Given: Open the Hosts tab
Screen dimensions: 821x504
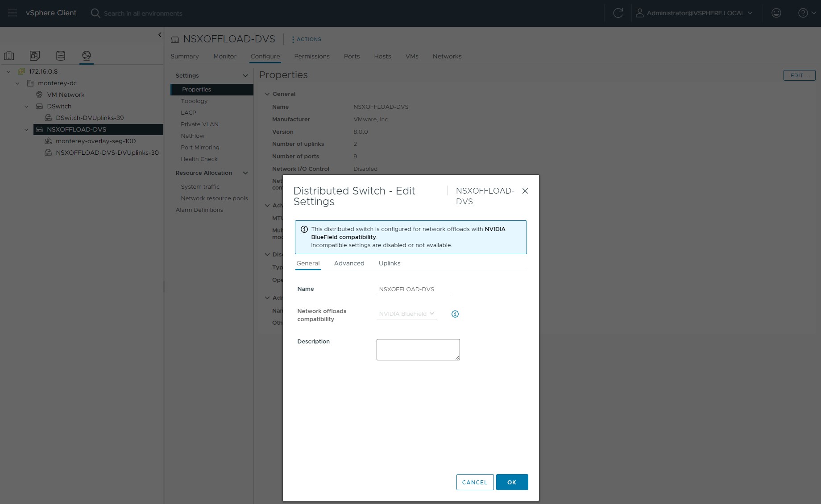Looking at the screenshot, I should tap(382, 57).
